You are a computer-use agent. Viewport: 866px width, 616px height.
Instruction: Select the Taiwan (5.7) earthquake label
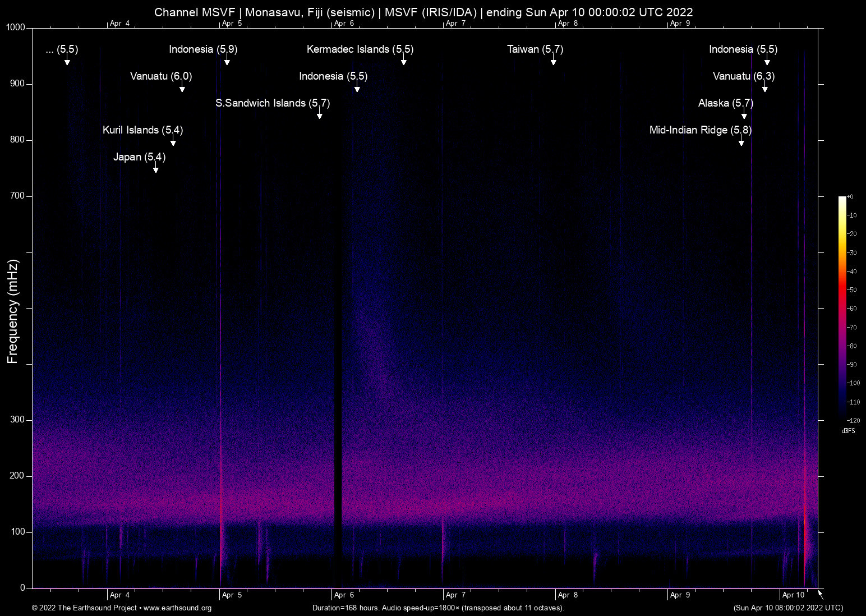click(x=535, y=49)
